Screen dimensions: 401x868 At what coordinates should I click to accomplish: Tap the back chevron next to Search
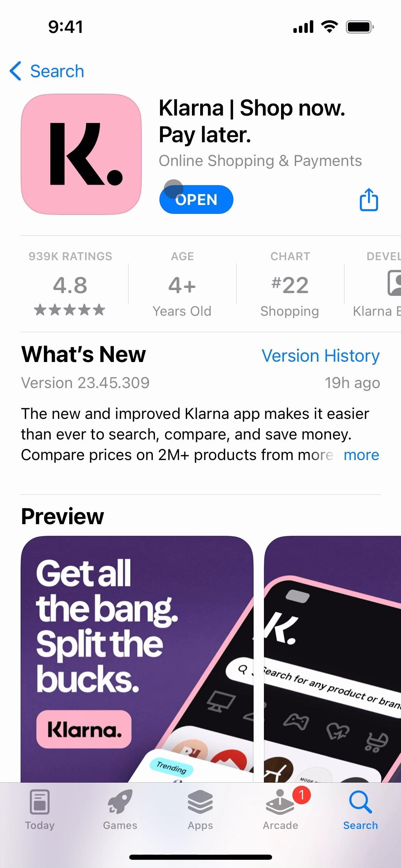[x=15, y=71]
